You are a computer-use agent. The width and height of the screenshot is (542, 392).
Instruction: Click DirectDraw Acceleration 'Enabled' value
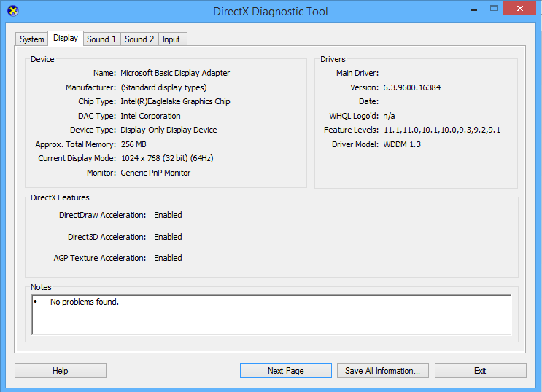coord(168,215)
